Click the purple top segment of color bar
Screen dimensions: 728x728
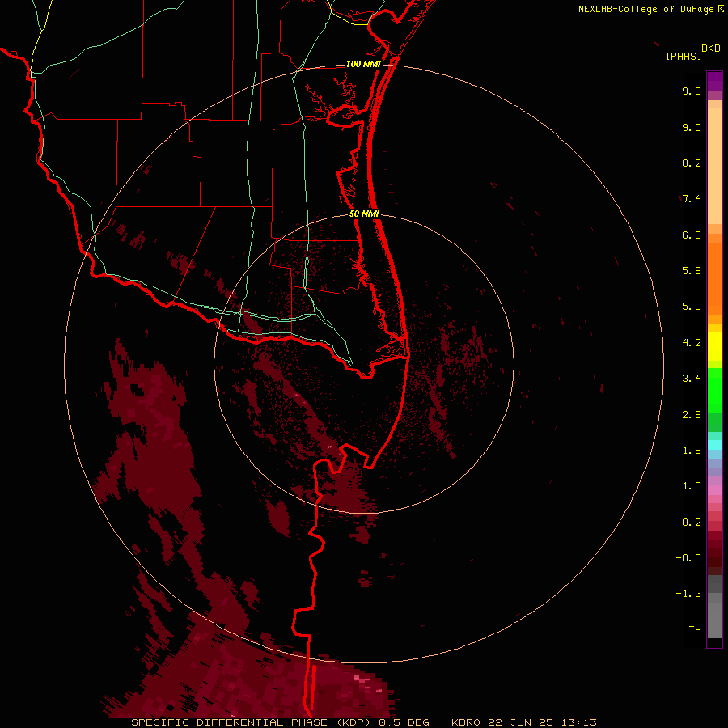[714, 81]
